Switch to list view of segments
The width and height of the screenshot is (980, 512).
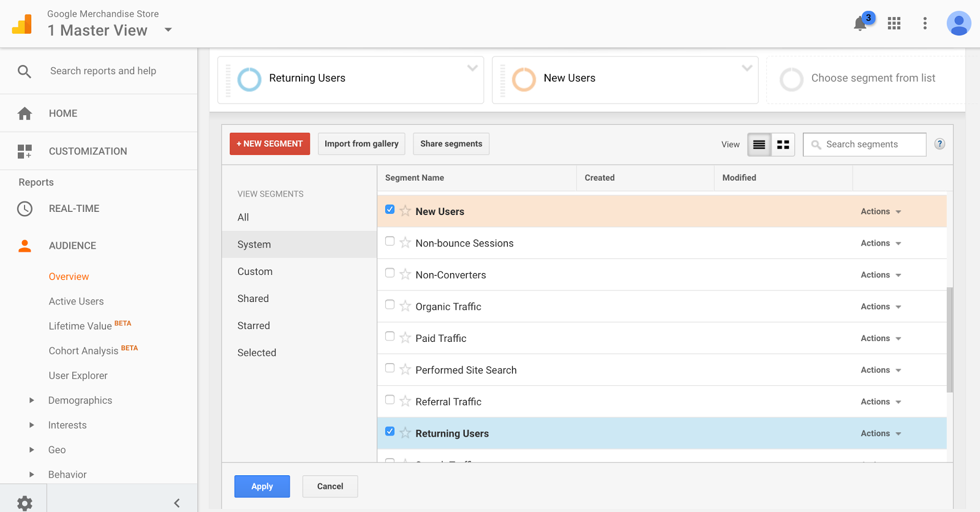pos(759,145)
